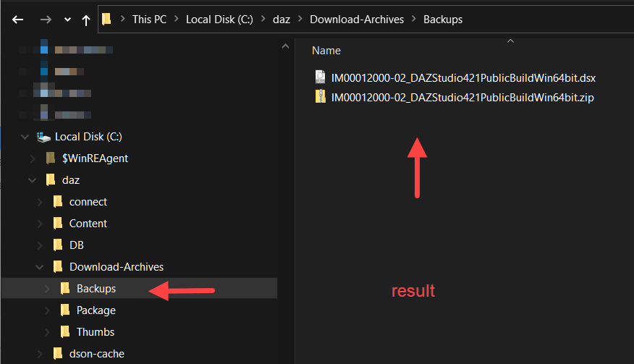Select the Thumbs folder in tree
The image size is (634, 364).
click(x=96, y=332)
